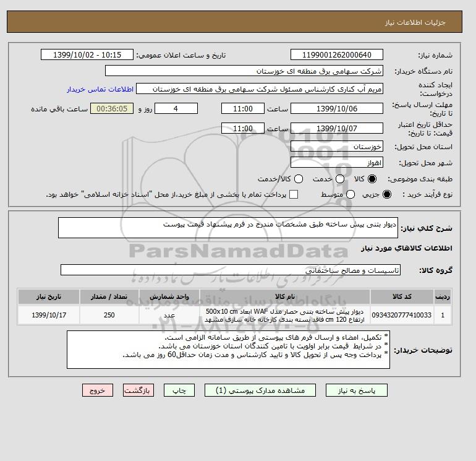Select the کالا radio button
476x461 pixels.
(x=372, y=179)
